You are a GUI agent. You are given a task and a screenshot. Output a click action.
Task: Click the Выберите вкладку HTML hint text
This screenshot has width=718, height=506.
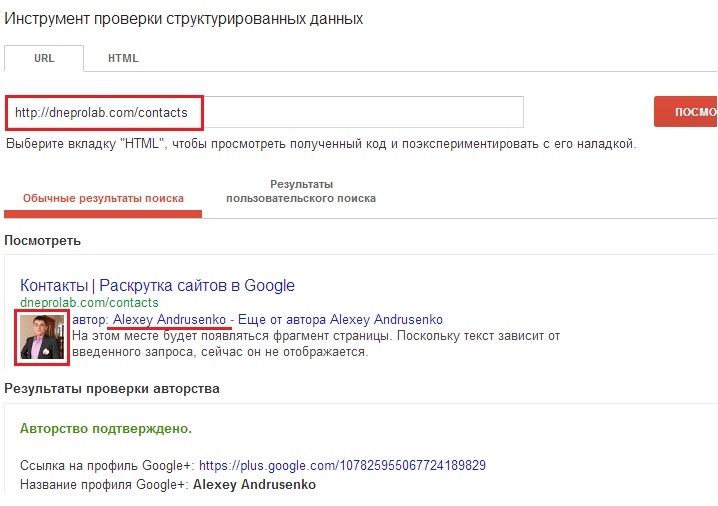(320, 144)
